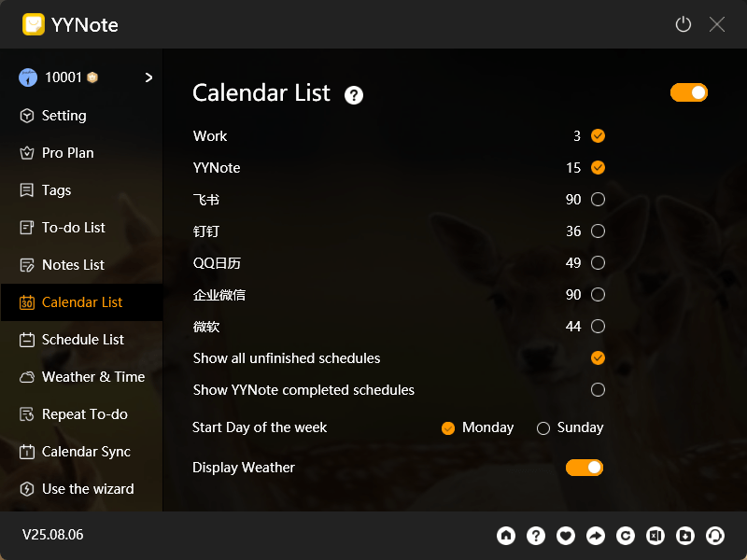The height and width of the screenshot is (560, 747).
Task: Uncheck the Work calendar
Action: (598, 135)
